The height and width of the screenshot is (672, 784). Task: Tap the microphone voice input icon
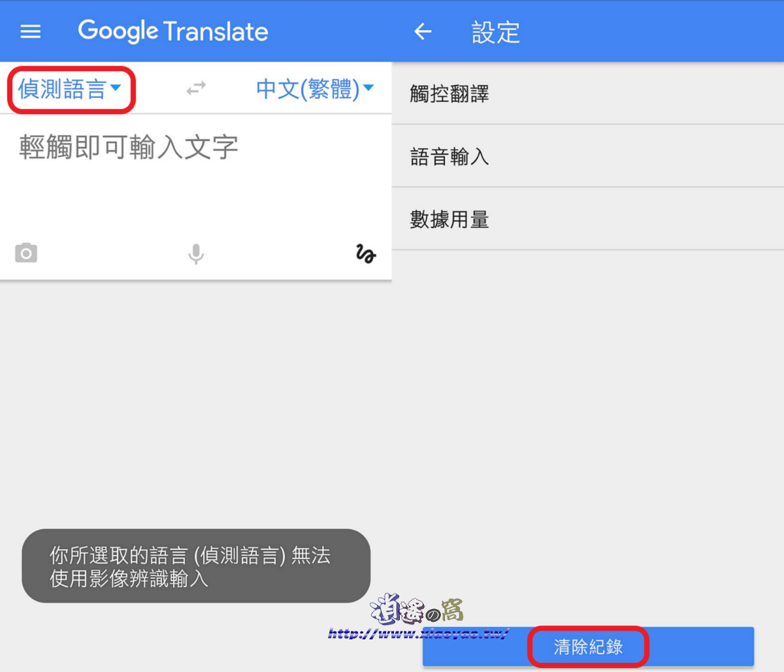[x=196, y=253]
